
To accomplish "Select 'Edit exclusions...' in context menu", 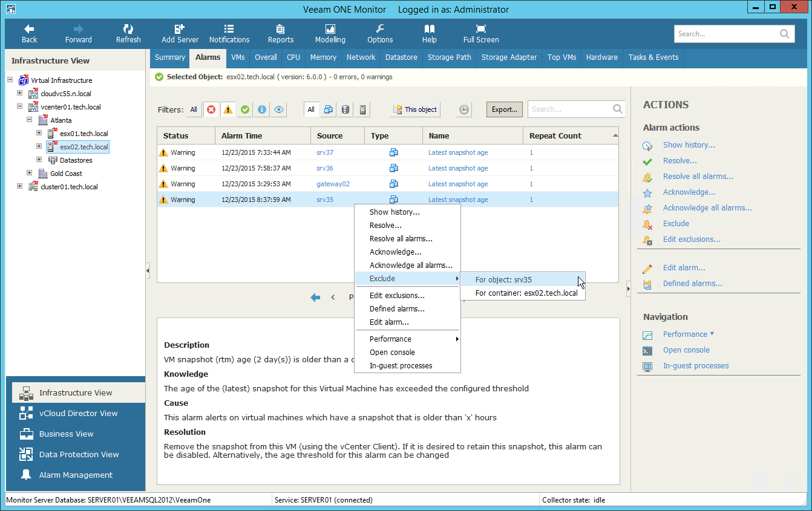I will (x=407, y=296).
